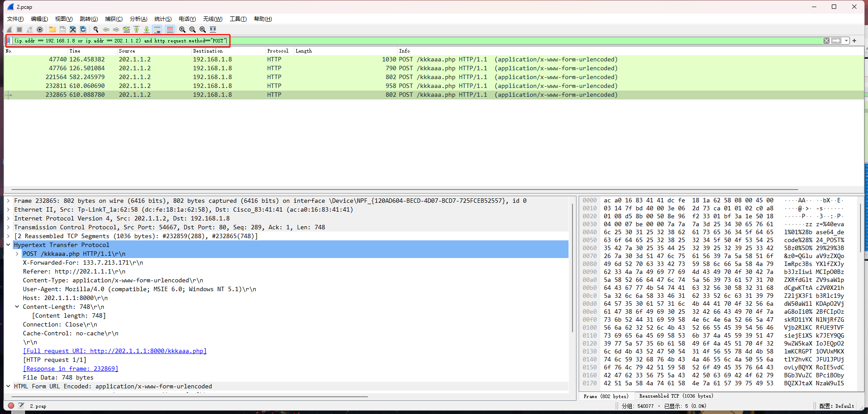The width and height of the screenshot is (868, 414).
Task: Select packet number 47740 row
Action: 434,59
